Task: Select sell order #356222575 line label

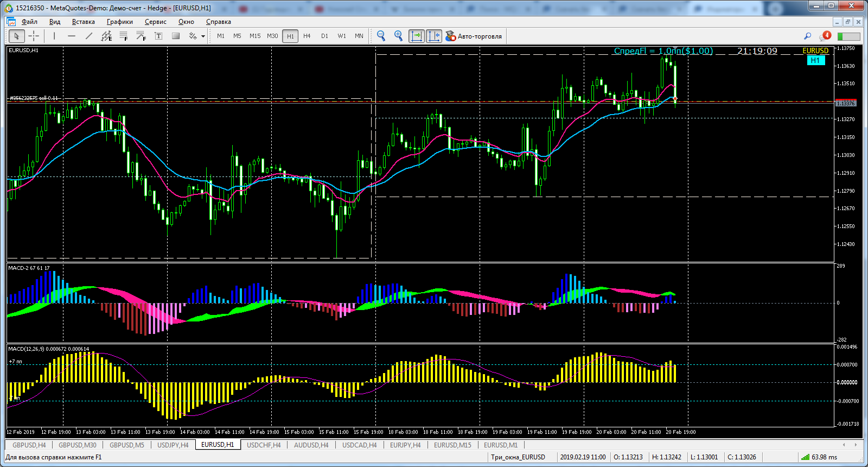Action: (x=34, y=98)
